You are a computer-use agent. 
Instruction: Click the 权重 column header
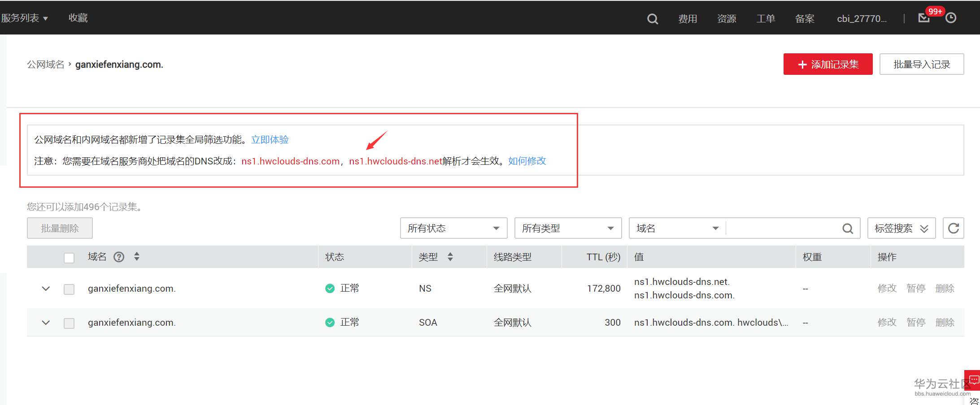tap(812, 257)
